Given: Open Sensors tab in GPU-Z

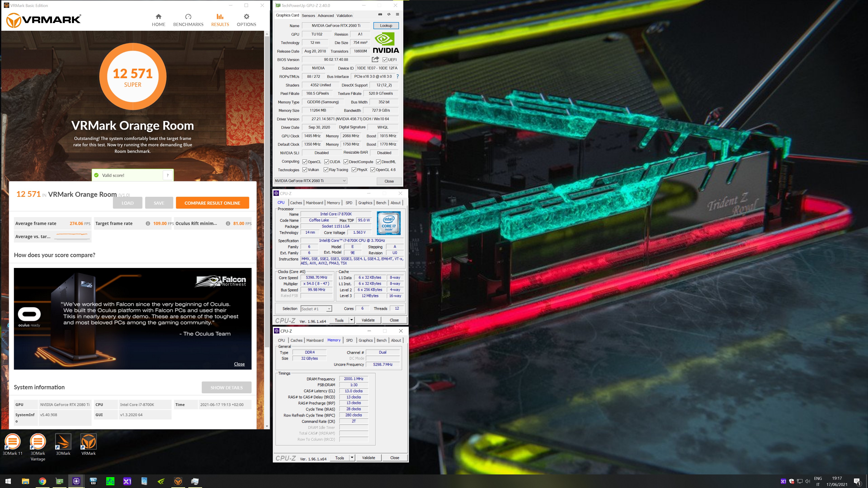Looking at the screenshot, I should point(308,16).
